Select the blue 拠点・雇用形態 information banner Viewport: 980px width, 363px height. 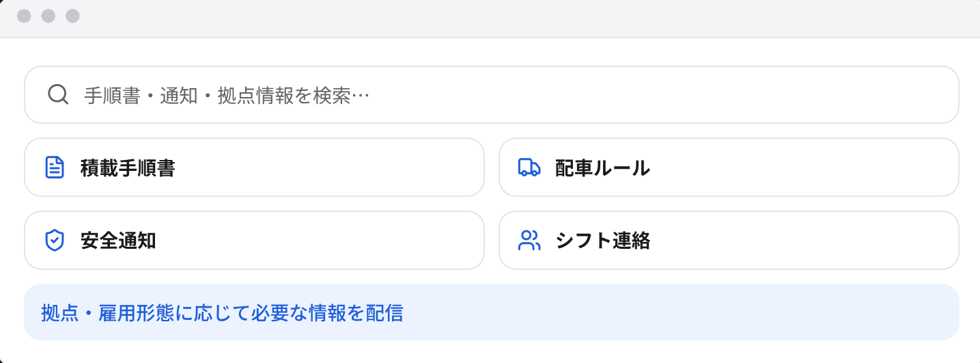492,312
